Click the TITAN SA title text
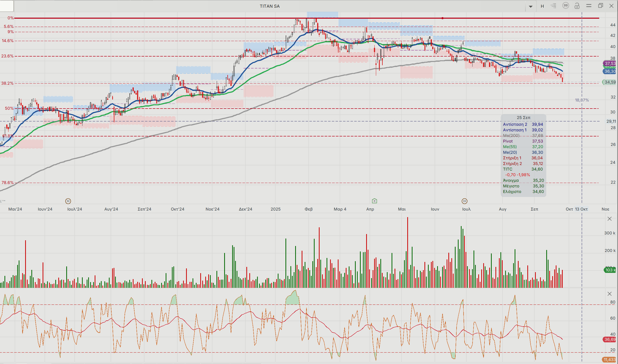Image resolution: width=618 pixels, height=364 pixels. 270,6
